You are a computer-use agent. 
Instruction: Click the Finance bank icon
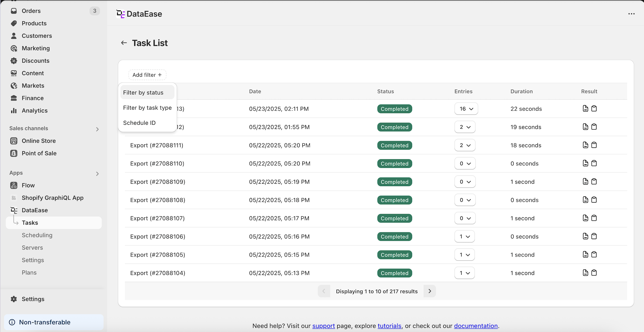pyautogui.click(x=14, y=98)
